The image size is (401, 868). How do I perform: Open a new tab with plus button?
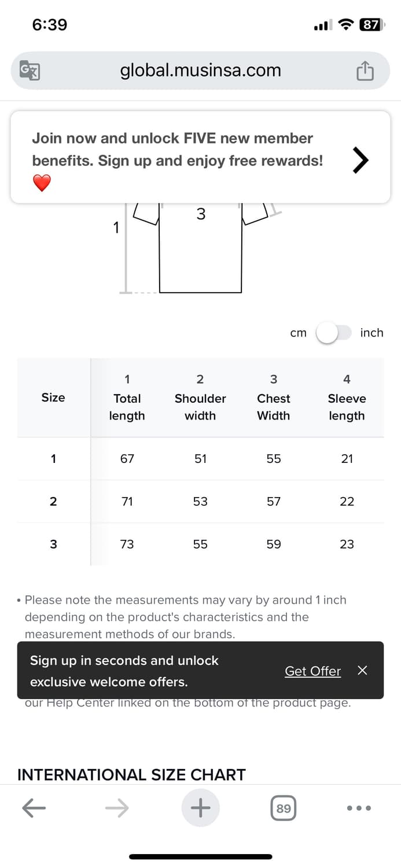coord(200,808)
